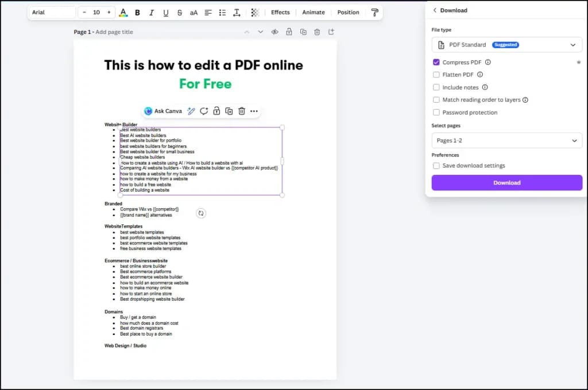588x390 pixels.
Task: Click the 'Branded' section heading
Action: (113, 204)
